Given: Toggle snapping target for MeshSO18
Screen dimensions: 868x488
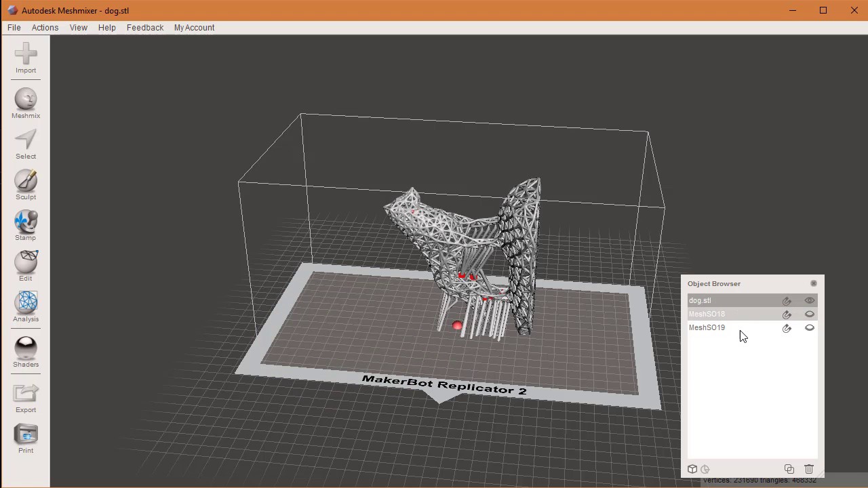Looking at the screenshot, I should (x=787, y=314).
